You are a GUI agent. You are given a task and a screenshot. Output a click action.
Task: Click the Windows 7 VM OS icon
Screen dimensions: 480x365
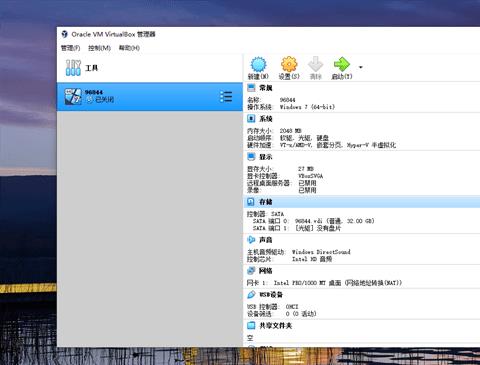pos(73,97)
